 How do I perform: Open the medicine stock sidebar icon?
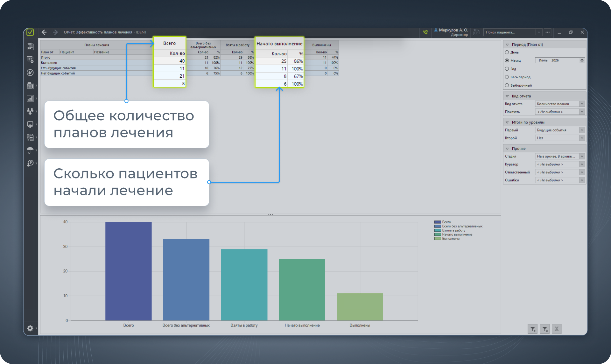[30, 137]
